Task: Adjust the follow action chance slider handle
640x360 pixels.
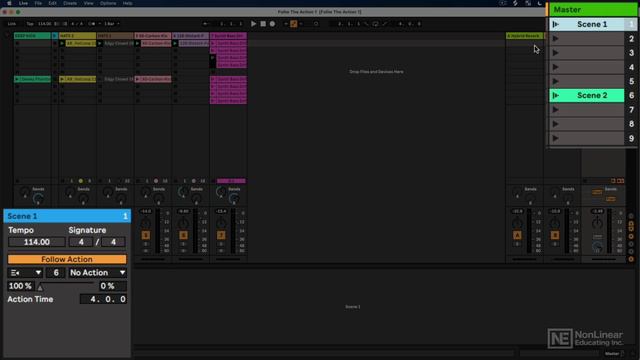Action: (40, 288)
